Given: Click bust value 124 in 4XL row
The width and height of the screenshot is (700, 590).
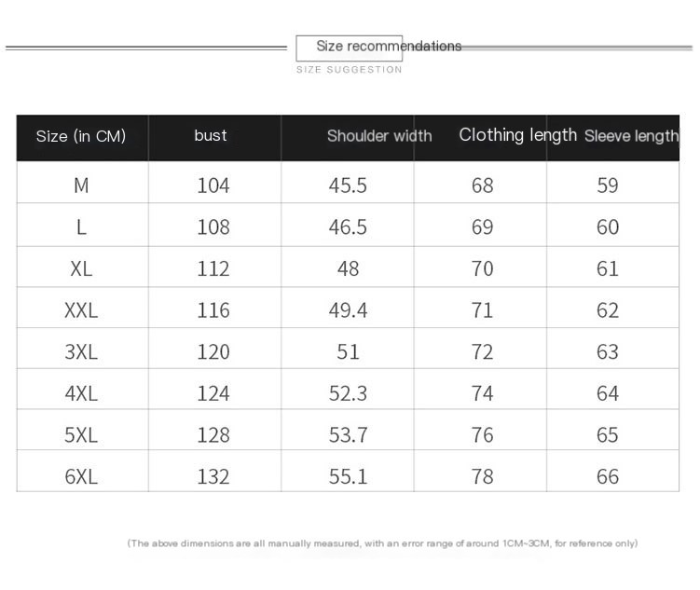Looking at the screenshot, I should point(213,393).
